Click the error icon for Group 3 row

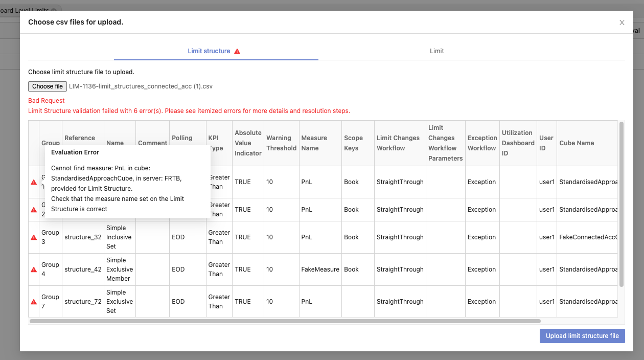pyautogui.click(x=34, y=237)
